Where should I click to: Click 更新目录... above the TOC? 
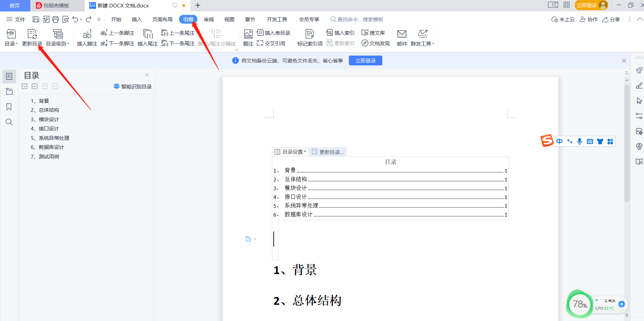click(328, 152)
